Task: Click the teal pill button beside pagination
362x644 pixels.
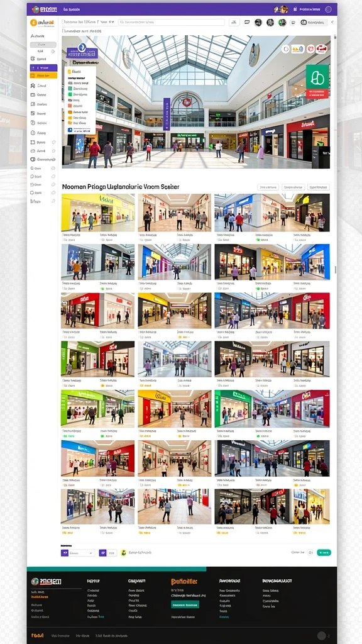Action: coord(324,553)
